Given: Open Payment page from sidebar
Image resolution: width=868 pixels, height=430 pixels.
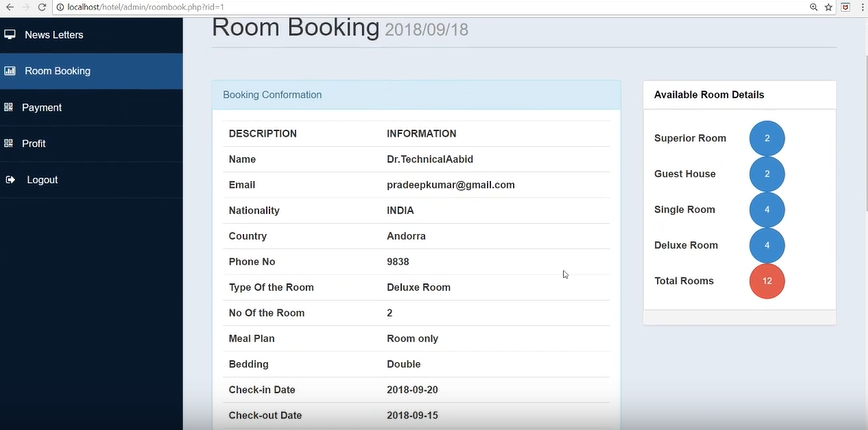Looking at the screenshot, I should click(x=91, y=107).
